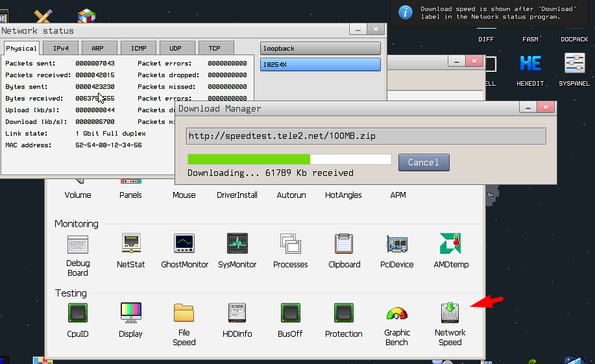Open the GhostMonitor icon

184,244
